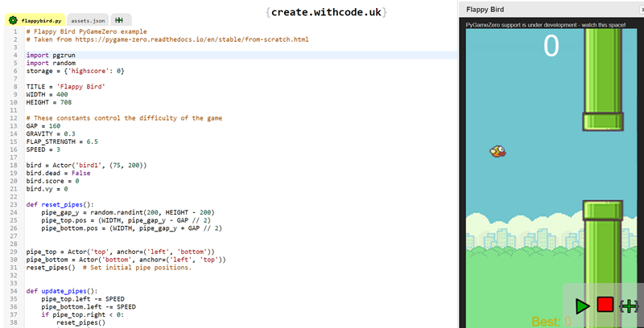The width and height of the screenshot is (644, 328).
Task: Click the green gear icon on flappybird.py tab
Action: (x=13, y=20)
